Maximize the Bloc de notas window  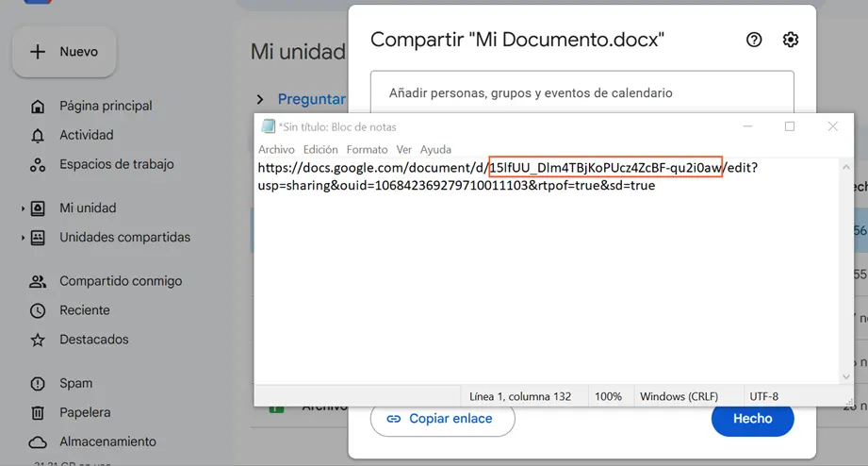tap(790, 126)
